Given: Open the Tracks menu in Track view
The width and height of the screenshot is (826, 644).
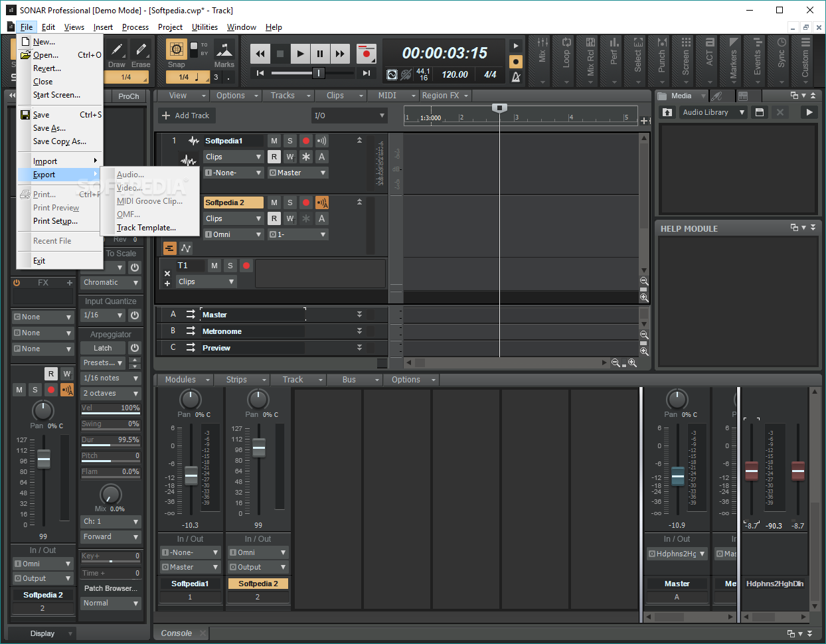Looking at the screenshot, I should (289, 96).
